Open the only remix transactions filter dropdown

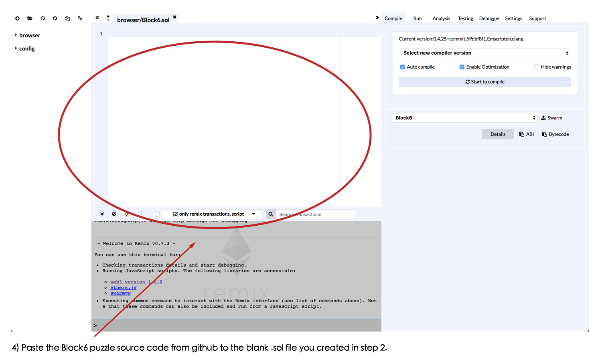tap(212, 214)
